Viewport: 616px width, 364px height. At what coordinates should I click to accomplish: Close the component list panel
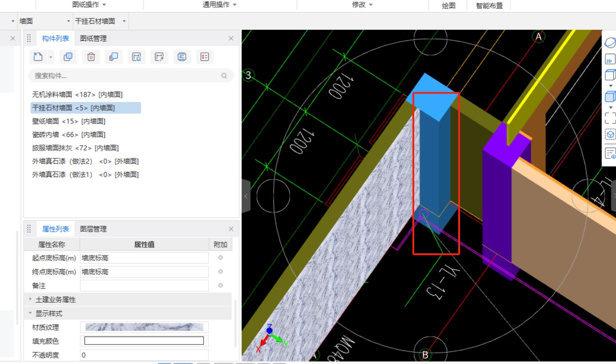pyautogui.click(x=231, y=39)
